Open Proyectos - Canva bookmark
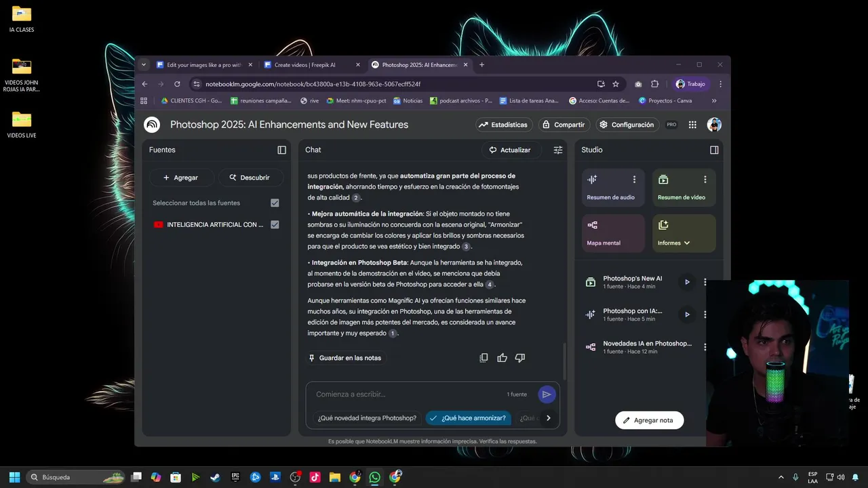Screen dimensions: 868x488 click(x=665, y=100)
